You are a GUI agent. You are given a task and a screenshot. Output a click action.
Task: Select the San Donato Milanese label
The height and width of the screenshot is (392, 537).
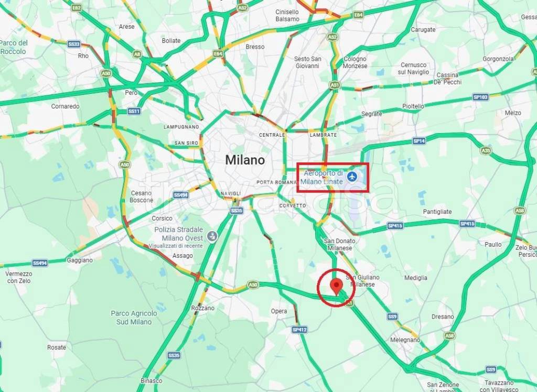(x=339, y=244)
